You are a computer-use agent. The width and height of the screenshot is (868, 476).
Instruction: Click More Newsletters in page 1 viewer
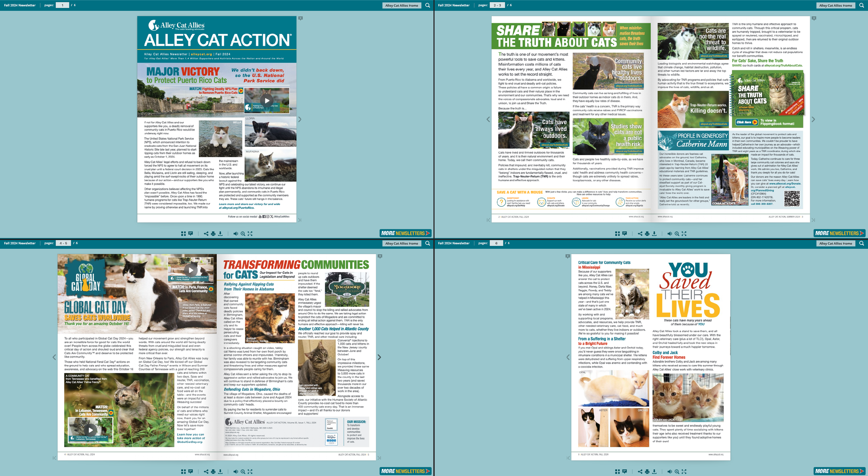tap(406, 233)
